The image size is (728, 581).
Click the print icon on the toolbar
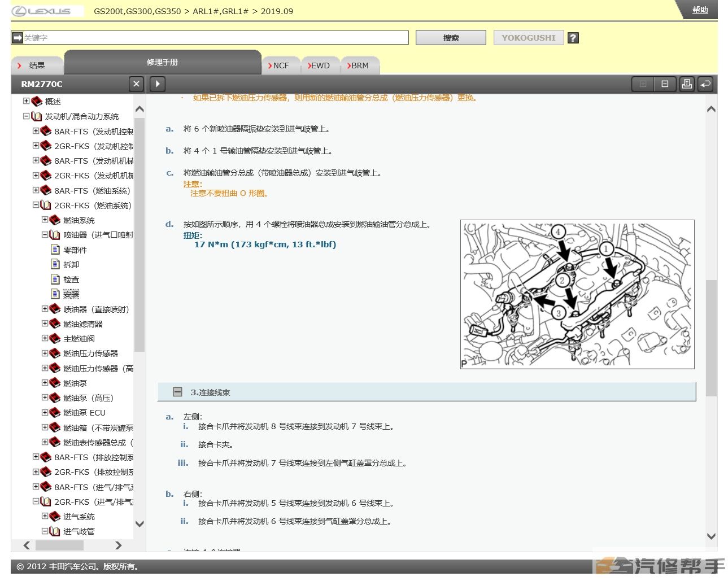(687, 84)
